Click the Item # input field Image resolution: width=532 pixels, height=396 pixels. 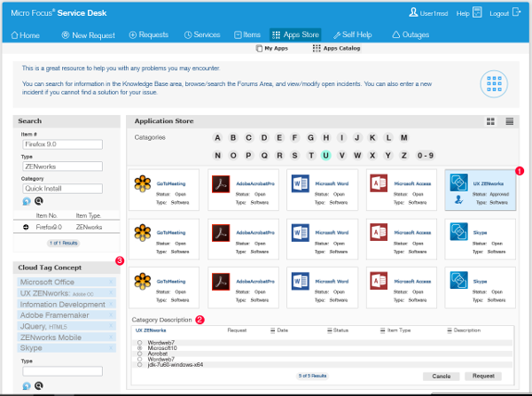point(62,144)
